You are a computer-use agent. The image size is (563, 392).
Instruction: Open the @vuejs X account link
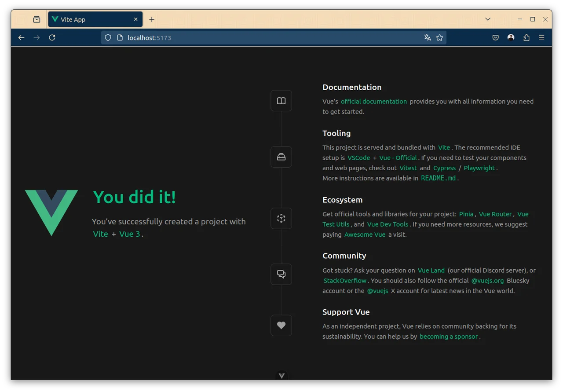coord(377,291)
